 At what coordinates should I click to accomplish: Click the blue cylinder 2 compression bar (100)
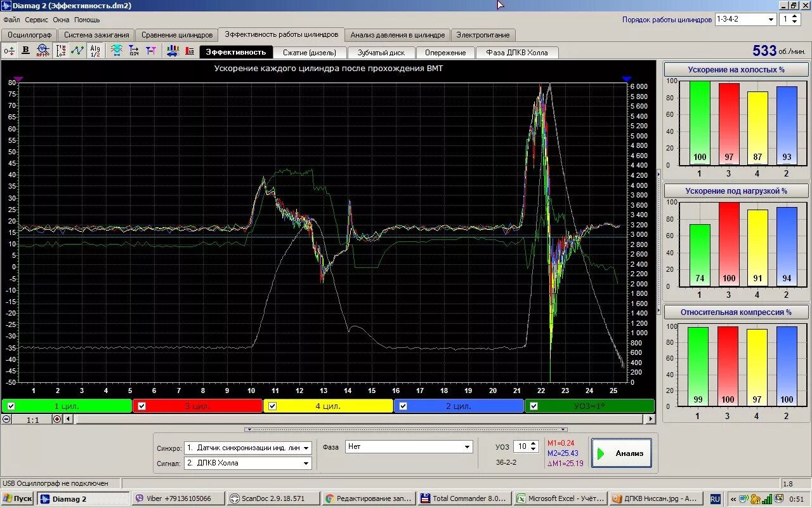pyautogui.click(x=786, y=366)
